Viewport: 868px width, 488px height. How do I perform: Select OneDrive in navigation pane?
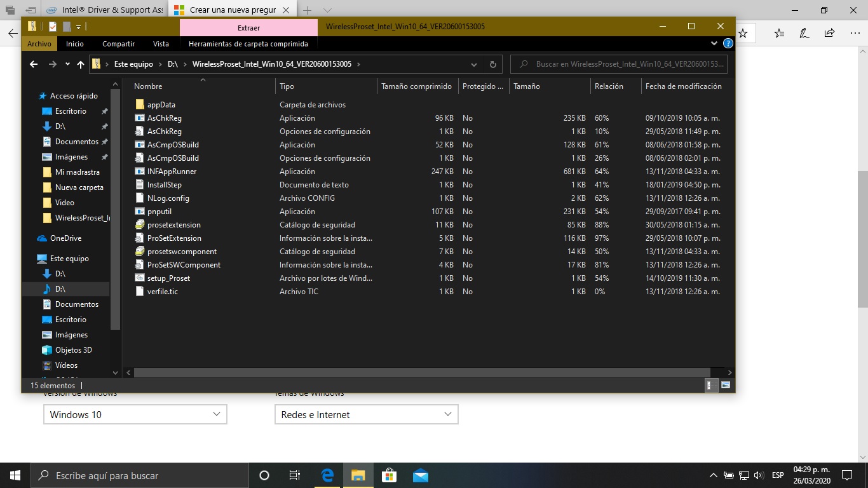click(65, 238)
